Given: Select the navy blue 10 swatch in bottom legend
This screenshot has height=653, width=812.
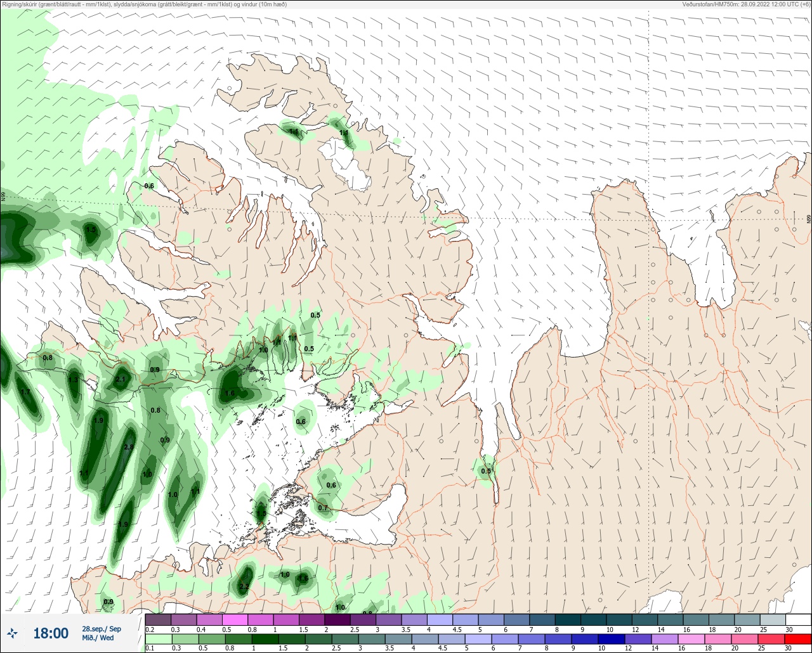Looking at the screenshot, I should 612,638.
